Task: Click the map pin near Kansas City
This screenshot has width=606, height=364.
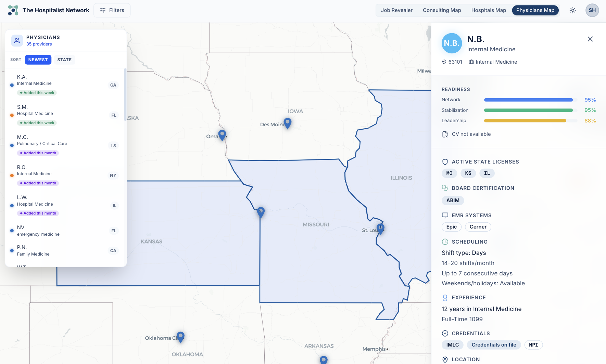Action: [x=261, y=212]
